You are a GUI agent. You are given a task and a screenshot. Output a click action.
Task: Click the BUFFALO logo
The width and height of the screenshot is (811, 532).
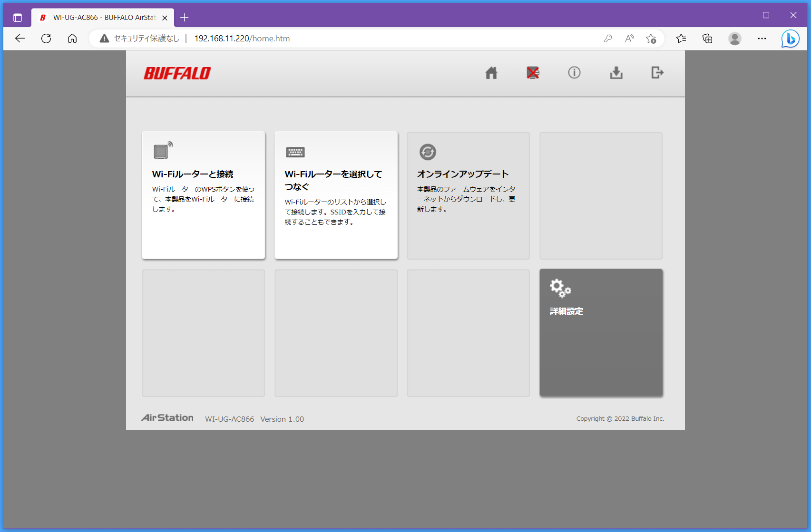click(177, 73)
